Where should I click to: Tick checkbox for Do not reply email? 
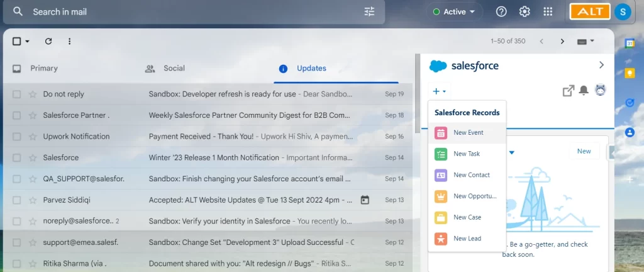pyautogui.click(x=16, y=94)
